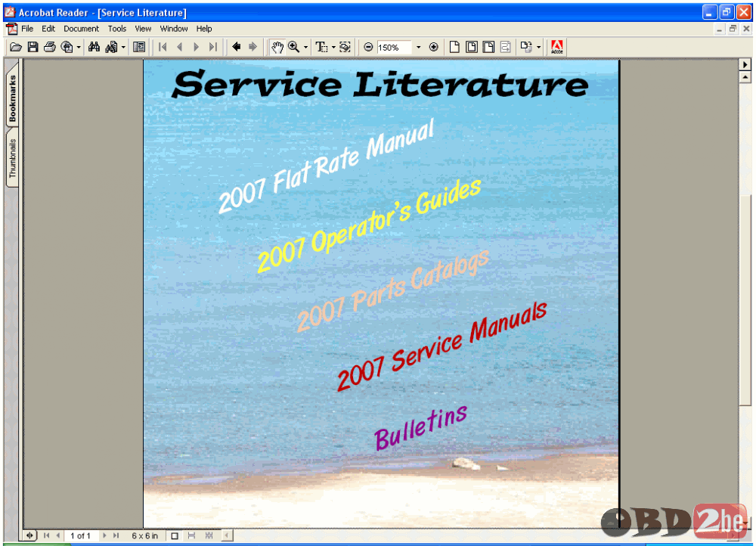Click the Email/web globe icon in toolbar
Screen dimensions: 756x546
[x=67, y=47]
